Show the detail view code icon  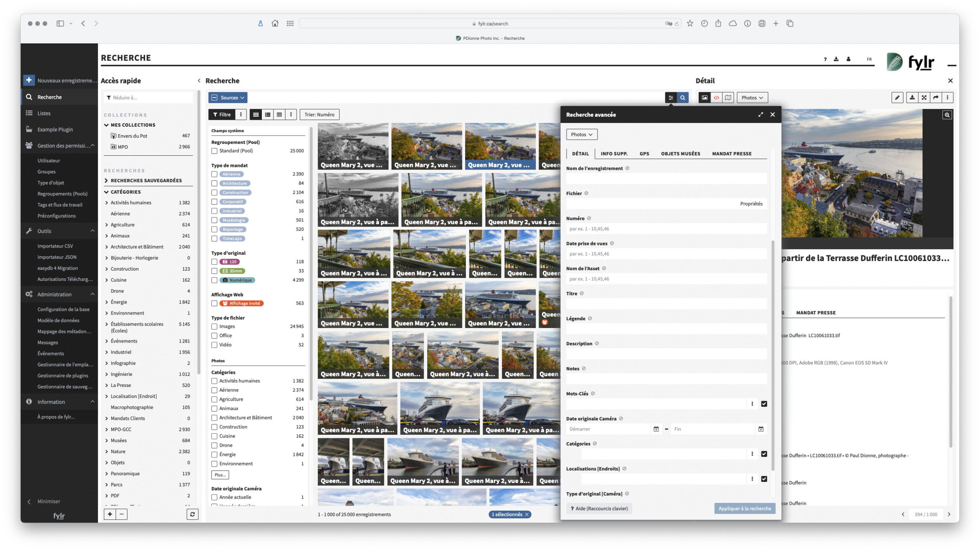(x=716, y=98)
